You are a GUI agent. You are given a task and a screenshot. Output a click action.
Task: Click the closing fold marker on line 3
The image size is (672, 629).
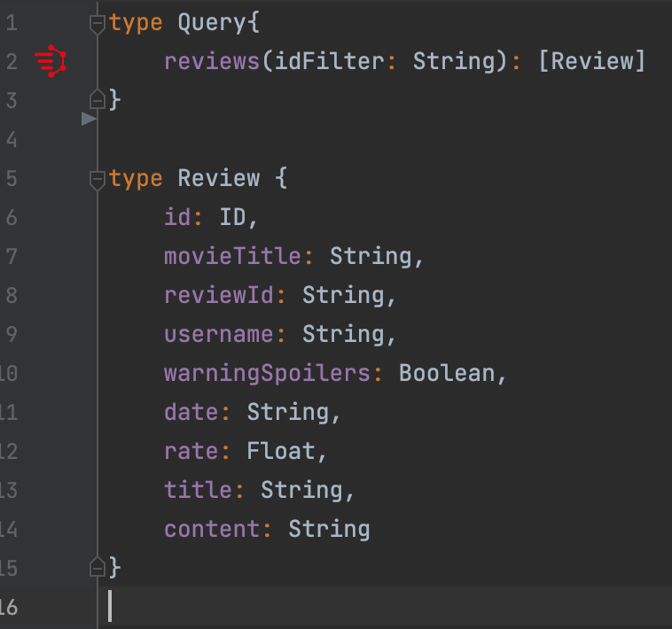(x=98, y=98)
